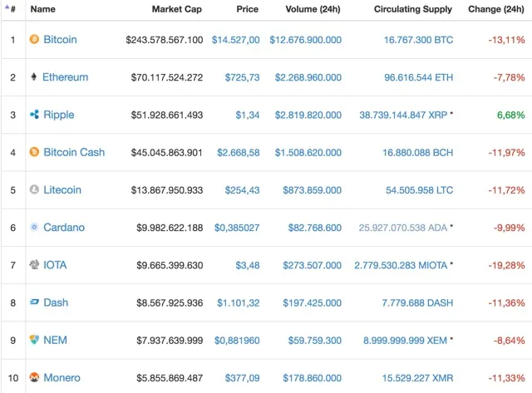The image size is (532, 393).
Task: Click the Bitcoin Cash logo icon
Action: (x=34, y=152)
